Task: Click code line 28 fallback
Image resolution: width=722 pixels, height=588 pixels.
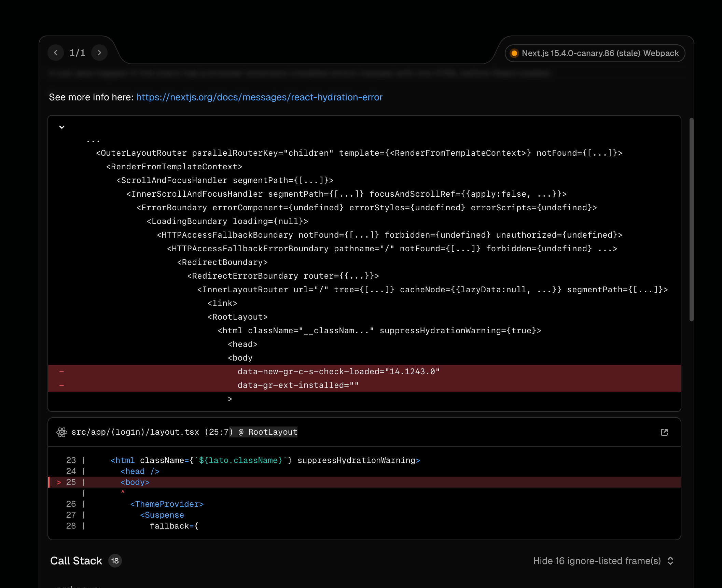Action: point(174,526)
